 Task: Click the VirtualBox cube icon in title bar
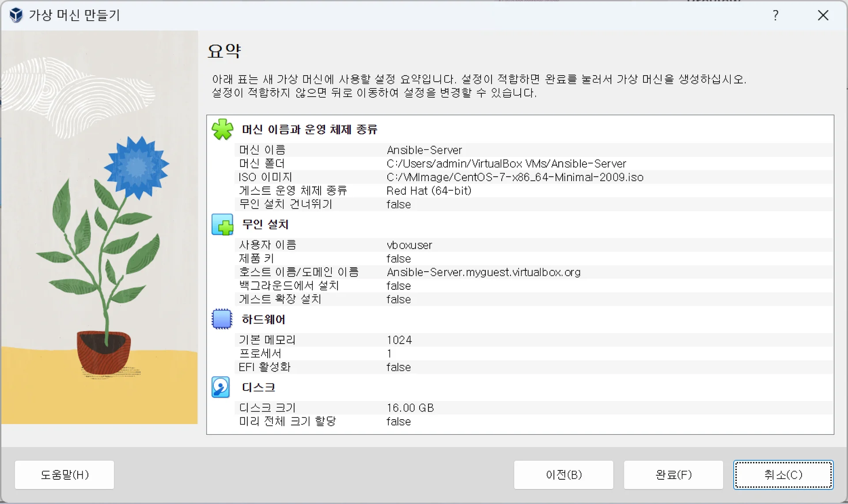click(x=16, y=15)
